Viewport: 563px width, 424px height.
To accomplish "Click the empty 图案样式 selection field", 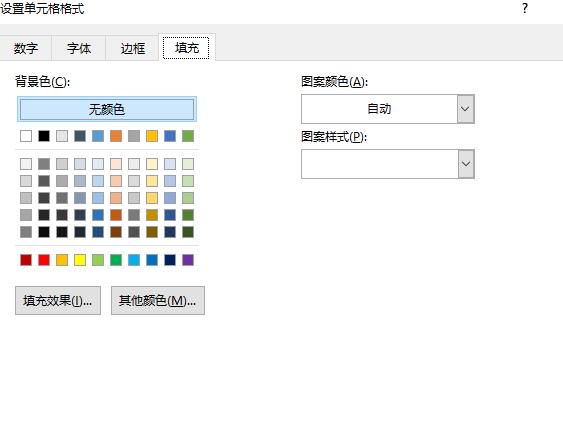I will [380, 164].
